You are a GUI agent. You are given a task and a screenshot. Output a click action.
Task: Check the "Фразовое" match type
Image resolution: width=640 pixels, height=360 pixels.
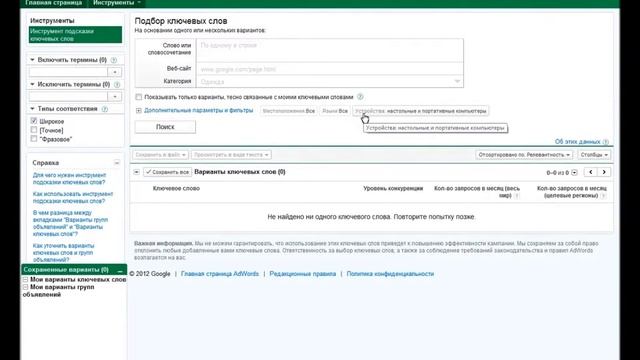(34, 139)
